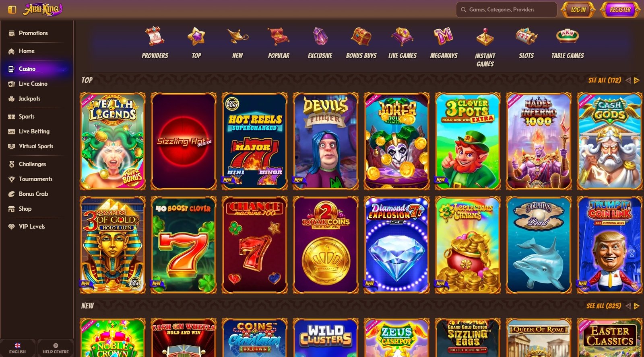The image size is (644, 357).
Task: Toggle the sidebar collapse icon
Action: coord(12,9)
